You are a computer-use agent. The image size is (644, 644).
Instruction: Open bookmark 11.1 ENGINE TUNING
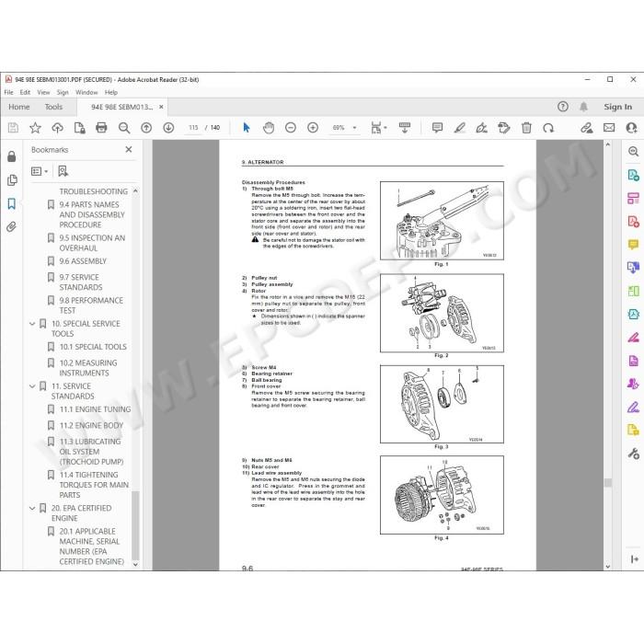point(95,409)
